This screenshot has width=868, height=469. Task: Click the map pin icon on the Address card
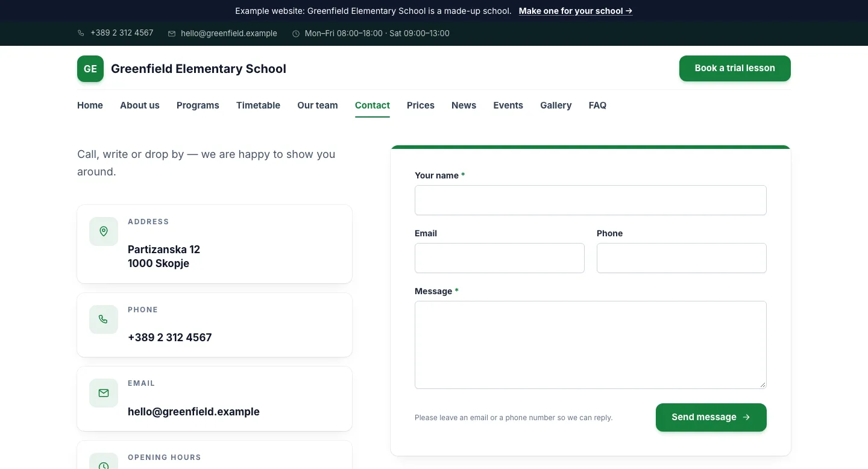104,231
